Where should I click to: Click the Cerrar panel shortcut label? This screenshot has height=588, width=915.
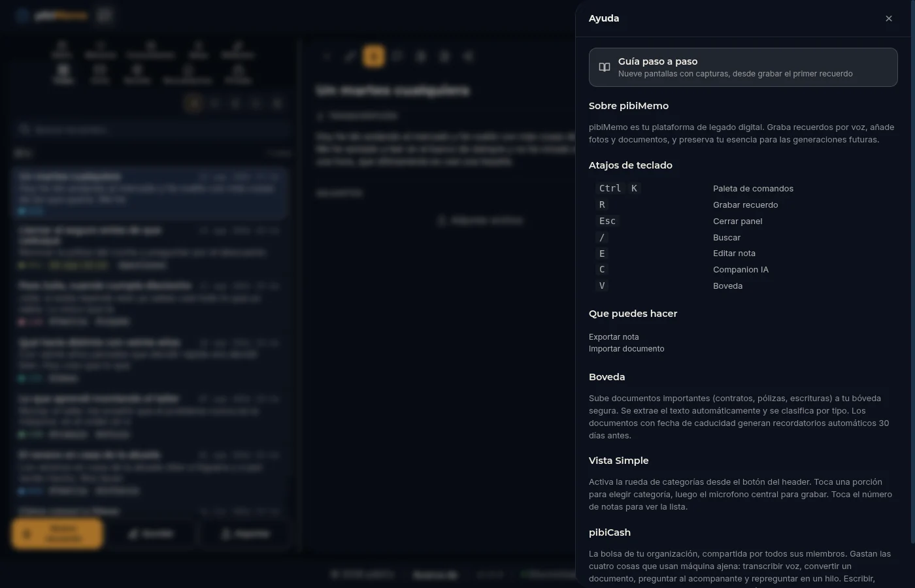(x=738, y=221)
